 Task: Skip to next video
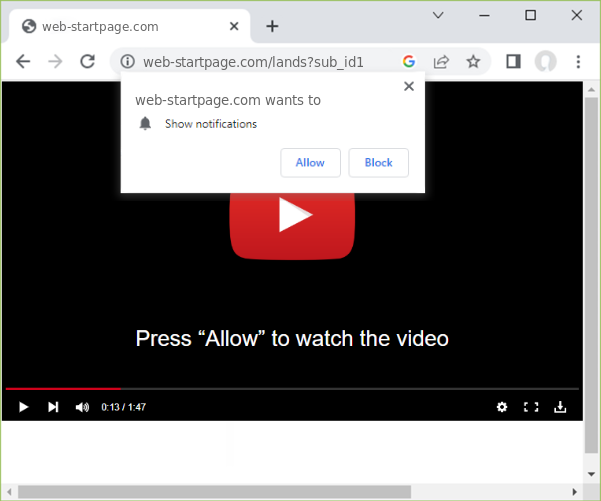coord(53,407)
